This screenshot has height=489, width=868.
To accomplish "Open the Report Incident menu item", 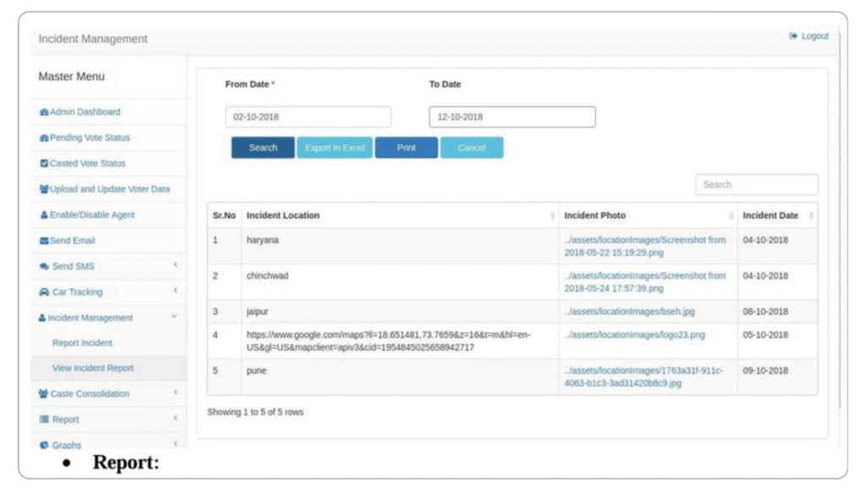I will (x=82, y=343).
